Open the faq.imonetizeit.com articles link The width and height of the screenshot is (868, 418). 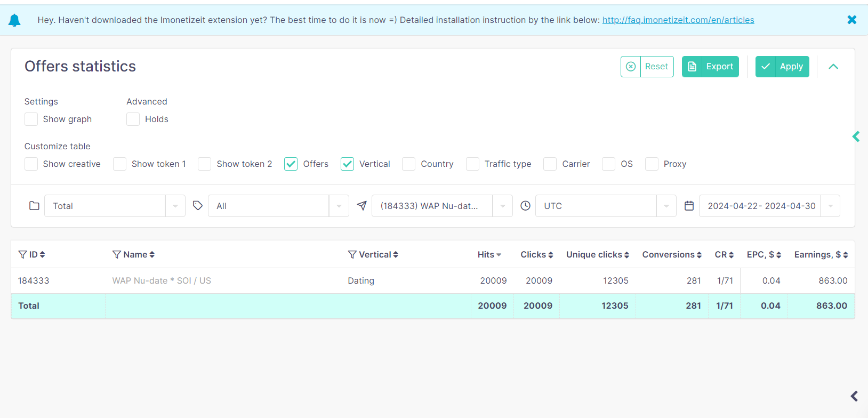(678, 20)
